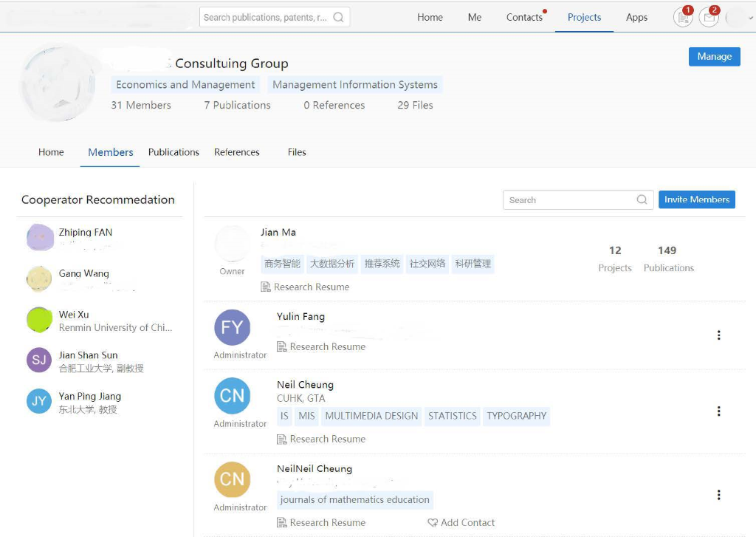Focus the publications search field
The height and width of the screenshot is (537, 756).
(275, 18)
